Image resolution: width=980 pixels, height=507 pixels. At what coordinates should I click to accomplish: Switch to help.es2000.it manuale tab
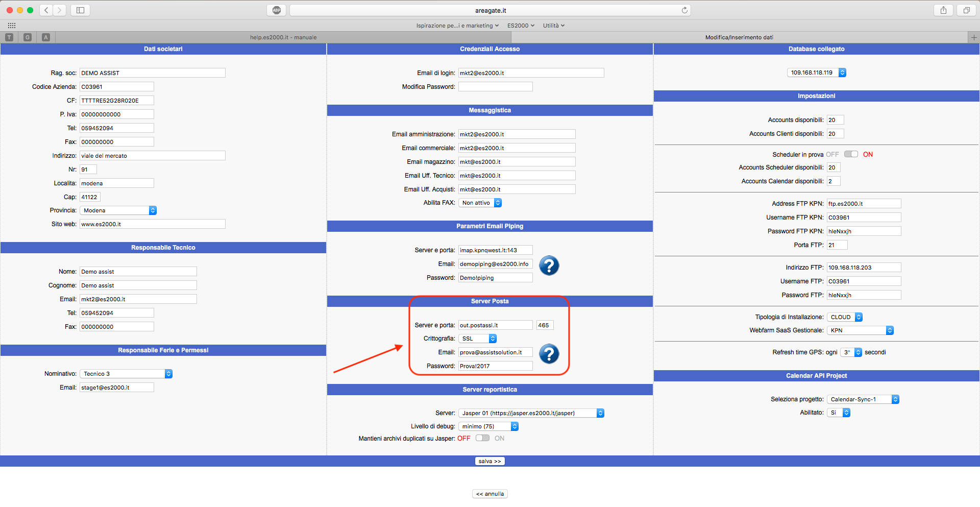click(283, 37)
